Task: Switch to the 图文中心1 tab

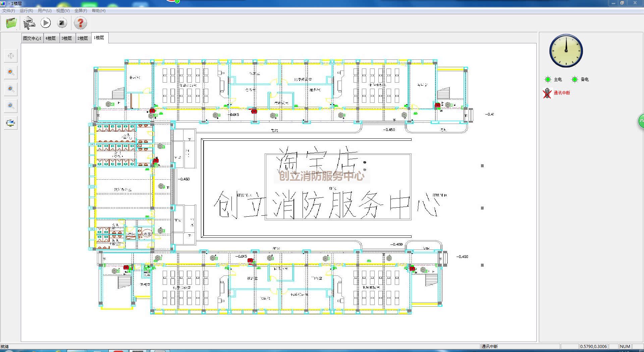Action: (32, 38)
